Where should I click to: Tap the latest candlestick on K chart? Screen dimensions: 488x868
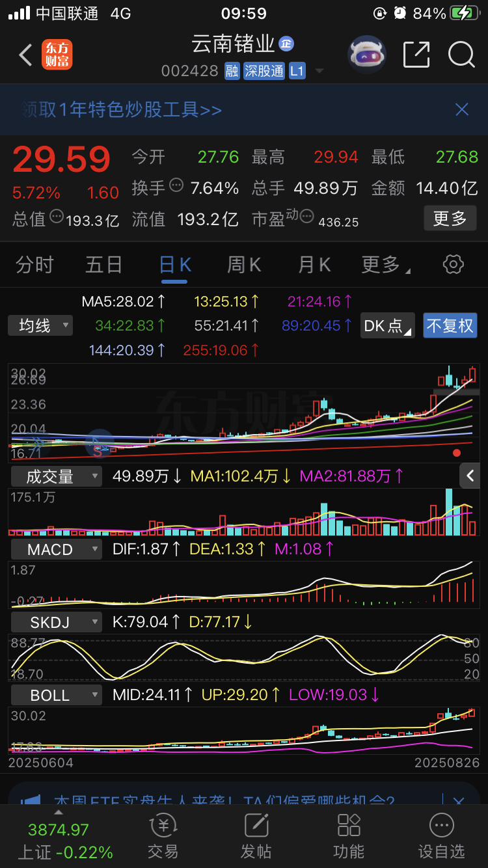pos(472,375)
